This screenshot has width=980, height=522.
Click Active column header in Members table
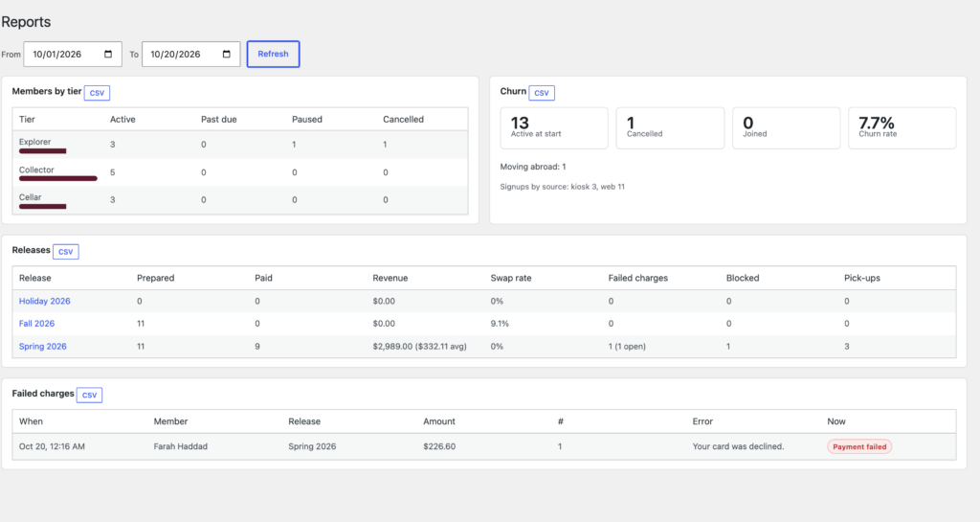122,120
